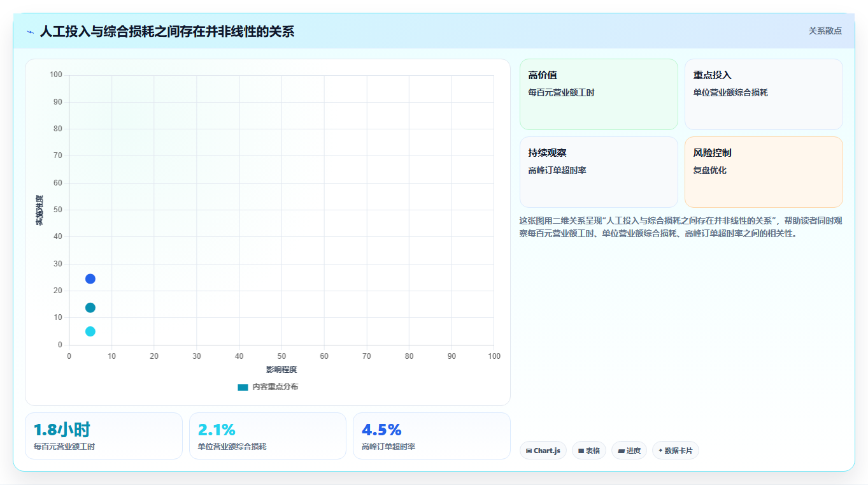
Task: Select the blue scatter point near 25
Action: tap(90, 279)
